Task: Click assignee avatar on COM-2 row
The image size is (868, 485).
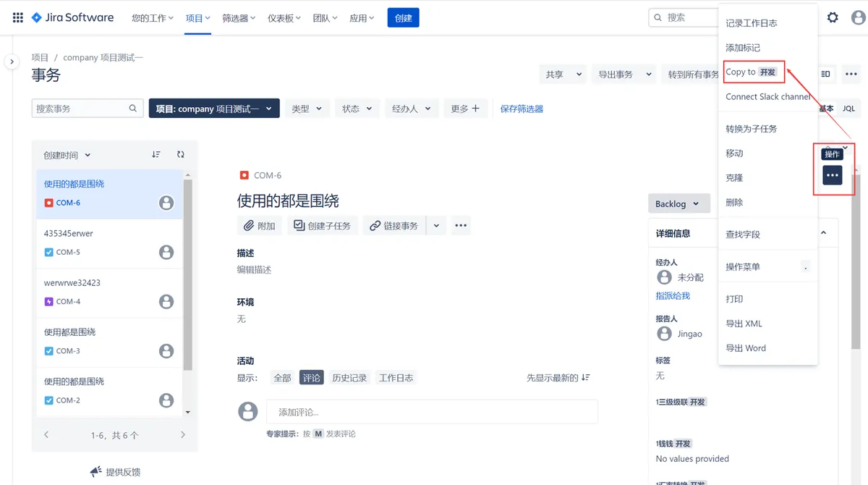Action: coord(166,400)
